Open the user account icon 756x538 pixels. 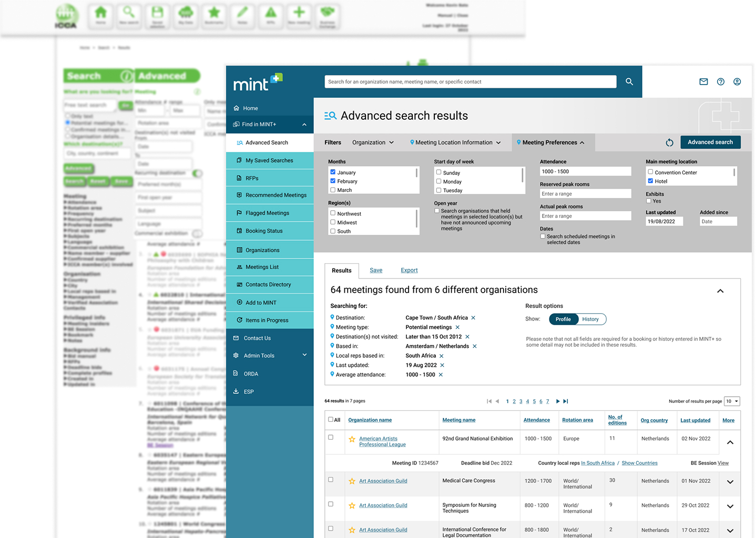tap(737, 81)
